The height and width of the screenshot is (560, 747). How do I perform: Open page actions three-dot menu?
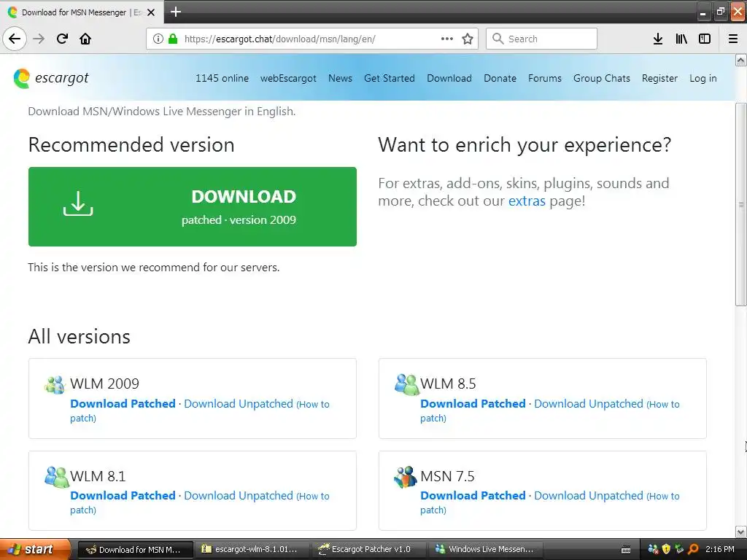[x=447, y=39]
